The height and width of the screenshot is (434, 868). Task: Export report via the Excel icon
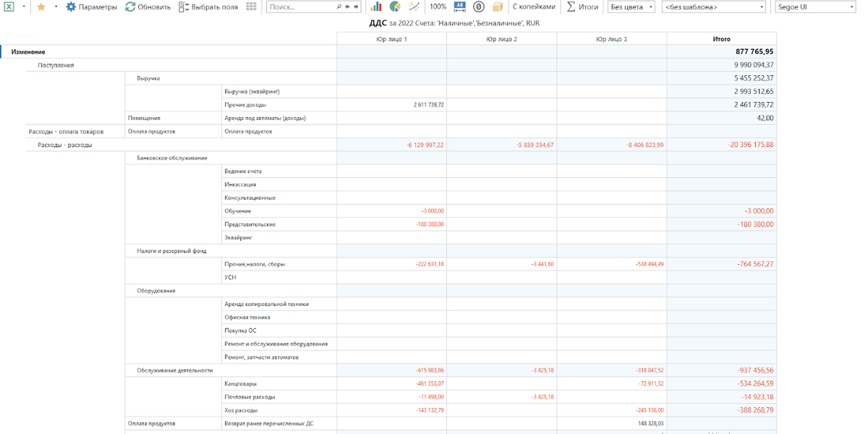click(x=10, y=7)
